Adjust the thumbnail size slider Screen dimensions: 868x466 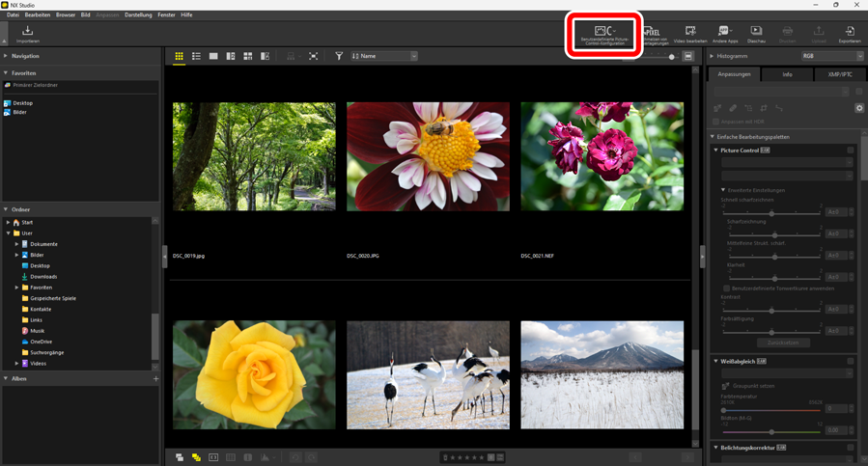pos(672,57)
